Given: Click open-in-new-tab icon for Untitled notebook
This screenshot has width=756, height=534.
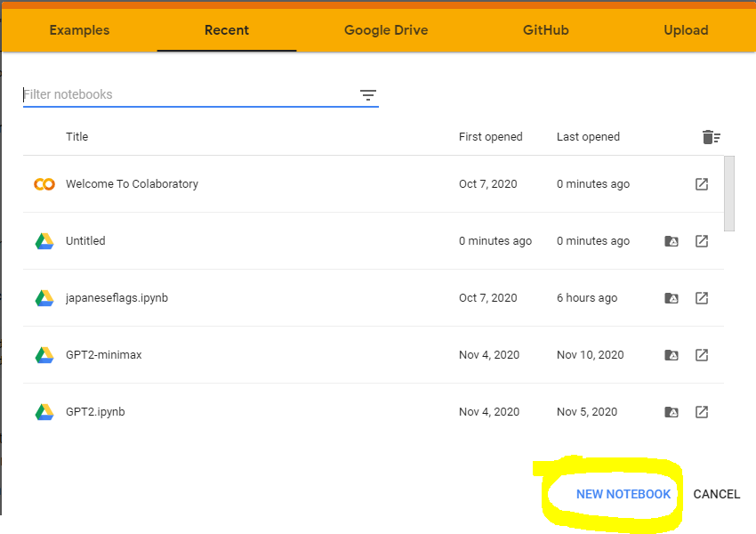Looking at the screenshot, I should 702,241.
